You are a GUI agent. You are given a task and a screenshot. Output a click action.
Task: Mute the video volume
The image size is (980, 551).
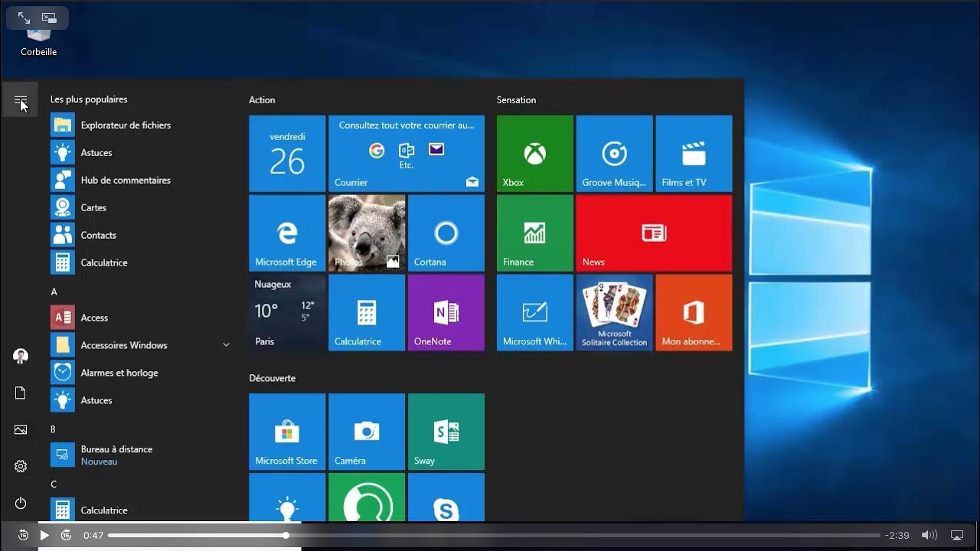point(929,536)
